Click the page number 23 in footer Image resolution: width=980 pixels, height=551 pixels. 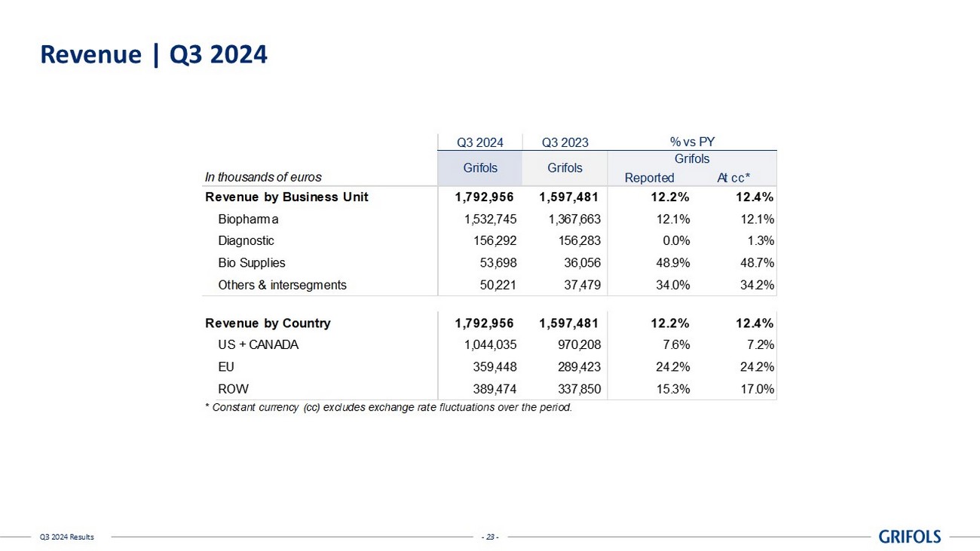click(x=490, y=537)
